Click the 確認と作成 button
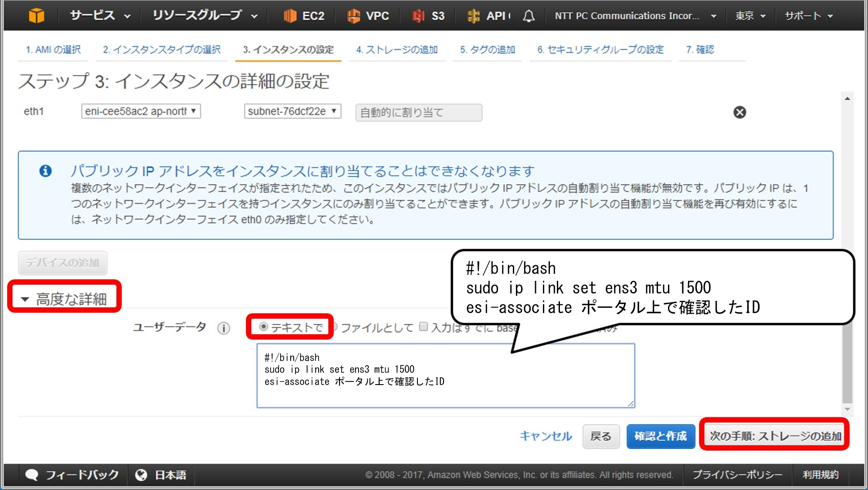868x490 pixels. 661,436
